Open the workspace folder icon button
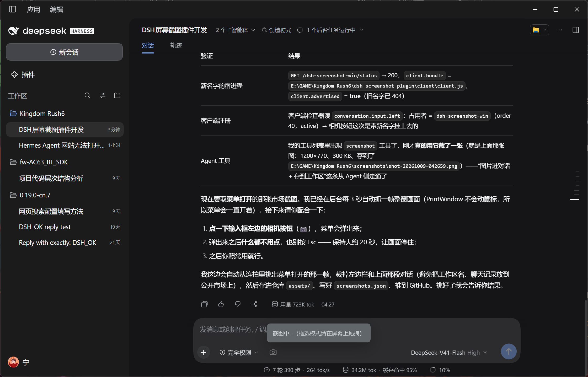The image size is (588, 377). (x=536, y=30)
